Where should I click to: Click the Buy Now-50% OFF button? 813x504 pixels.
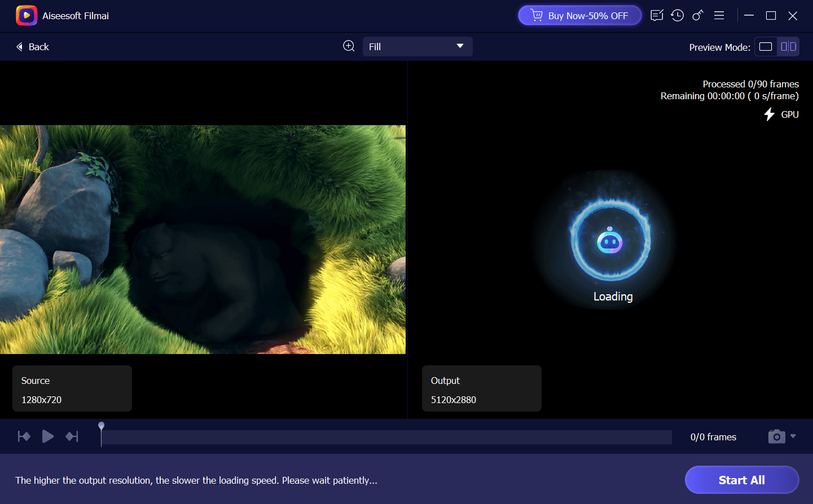pyautogui.click(x=580, y=16)
